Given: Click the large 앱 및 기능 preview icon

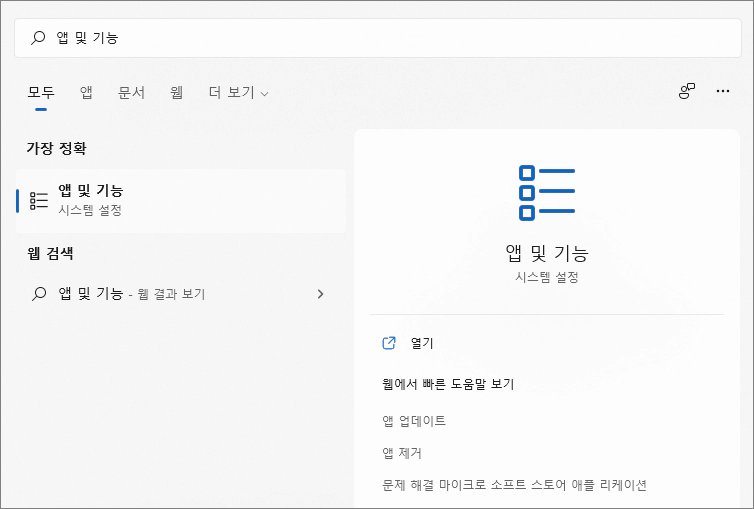Looking at the screenshot, I should 547,193.
